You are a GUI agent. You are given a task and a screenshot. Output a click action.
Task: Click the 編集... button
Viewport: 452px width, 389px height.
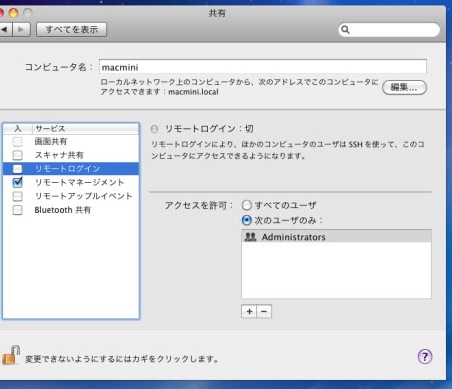404,87
